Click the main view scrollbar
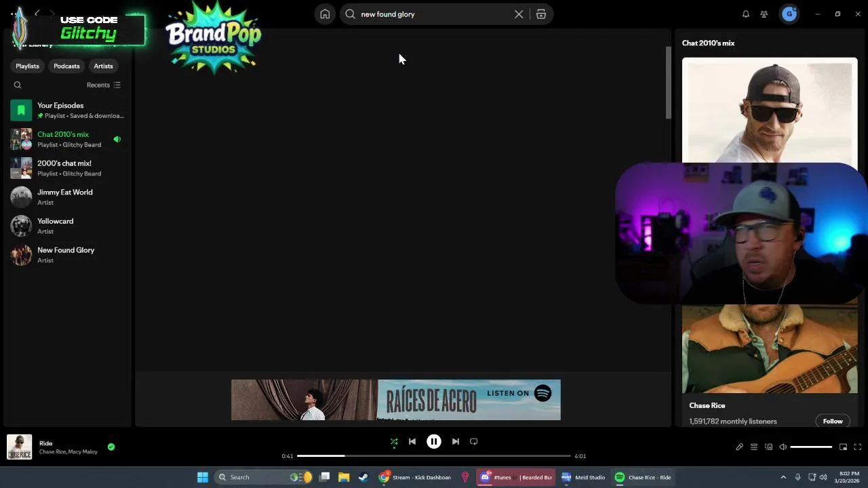 pos(668,83)
